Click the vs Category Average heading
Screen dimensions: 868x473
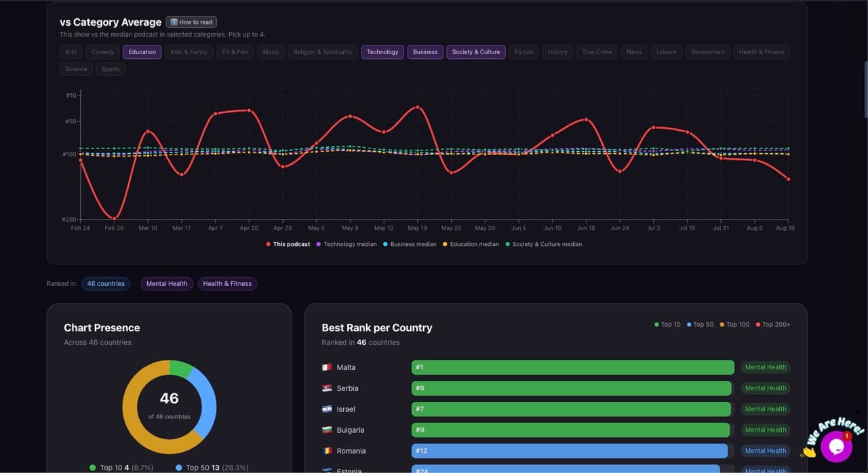pyautogui.click(x=111, y=22)
